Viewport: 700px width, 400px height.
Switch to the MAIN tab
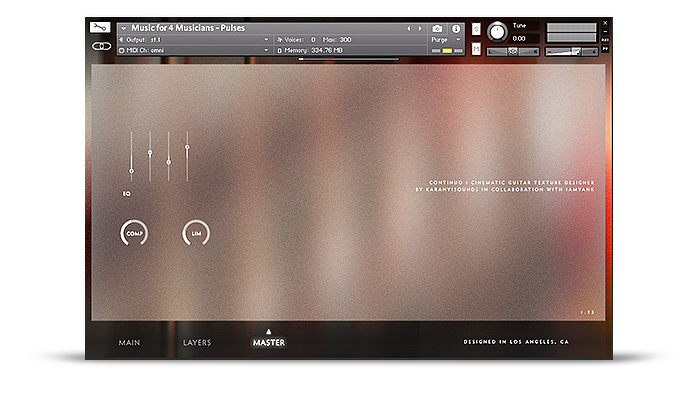pos(129,342)
